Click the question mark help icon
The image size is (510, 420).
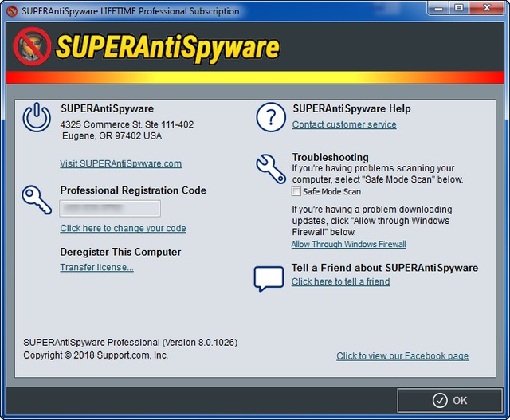pyautogui.click(x=270, y=118)
